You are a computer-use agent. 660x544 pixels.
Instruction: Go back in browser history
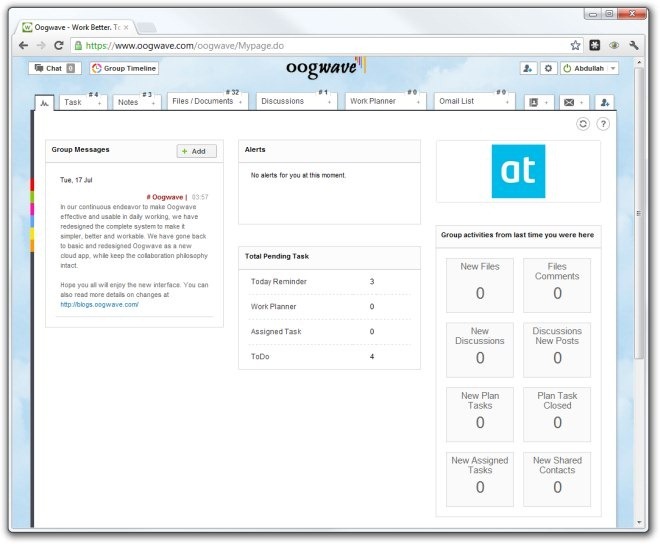click(x=24, y=45)
